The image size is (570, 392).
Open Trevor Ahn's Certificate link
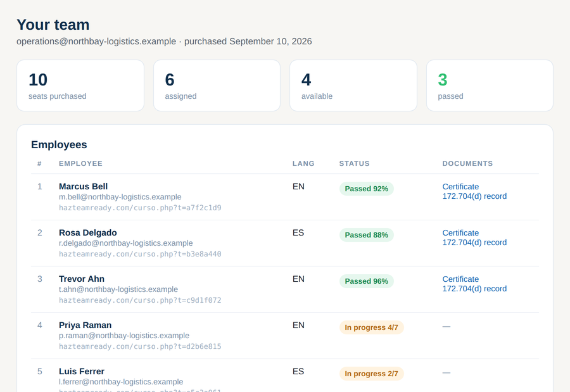(460, 279)
